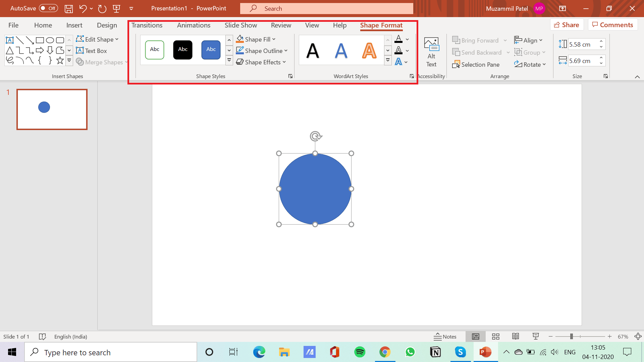Expand the Shape Fill dropdown

(x=274, y=40)
